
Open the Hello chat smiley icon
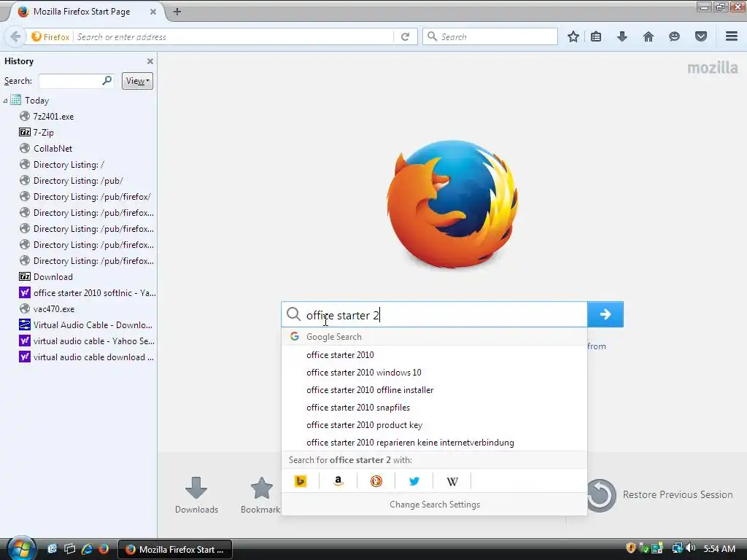coord(674,36)
